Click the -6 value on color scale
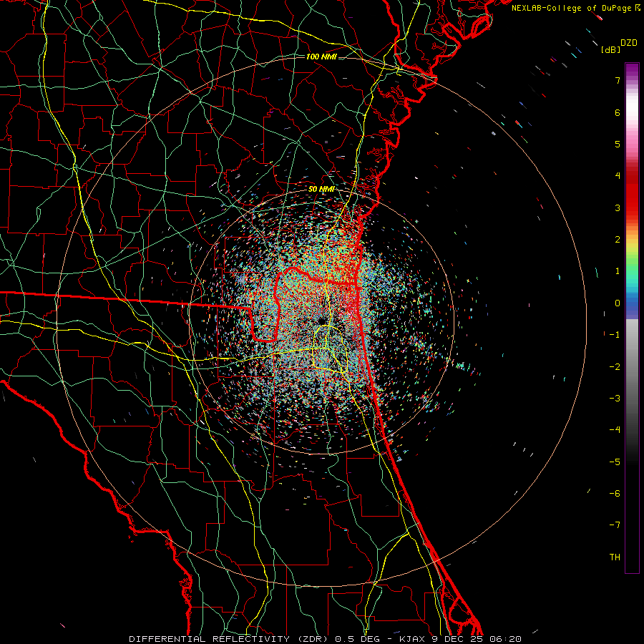The width and height of the screenshot is (644, 644). pos(615,494)
